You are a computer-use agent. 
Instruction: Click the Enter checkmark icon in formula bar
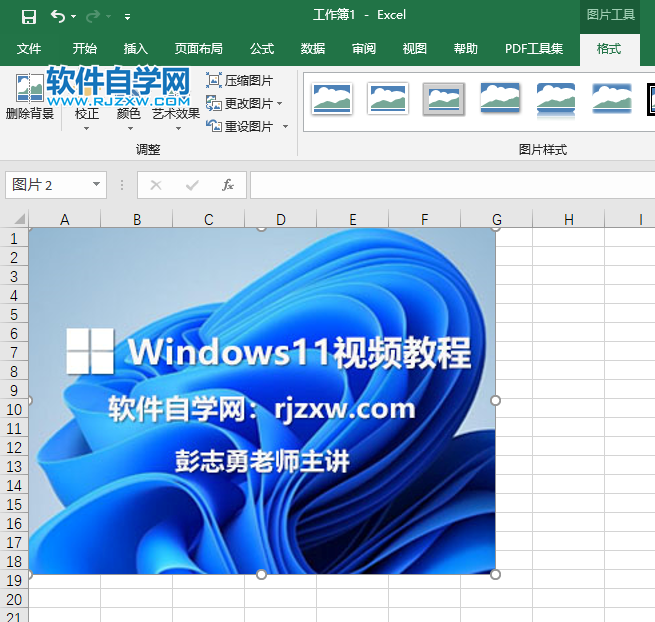click(x=192, y=185)
